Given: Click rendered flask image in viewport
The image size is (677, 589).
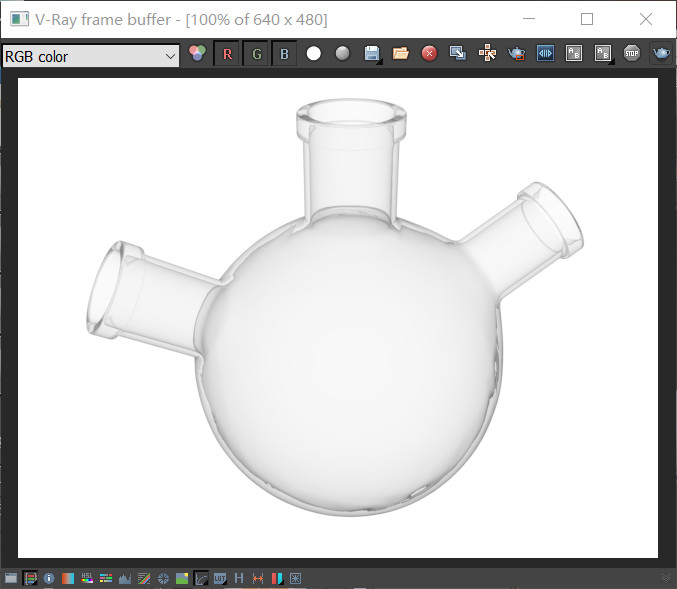Looking at the screenshot, I should pos(338,318).
